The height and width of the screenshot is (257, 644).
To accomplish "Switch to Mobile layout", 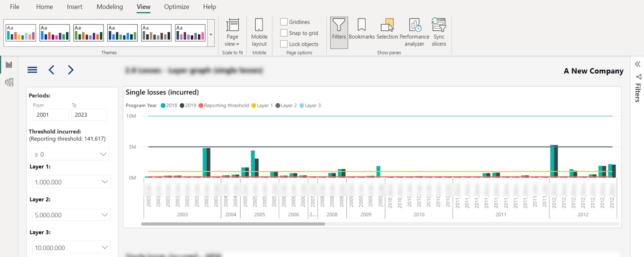I will 259,32.
